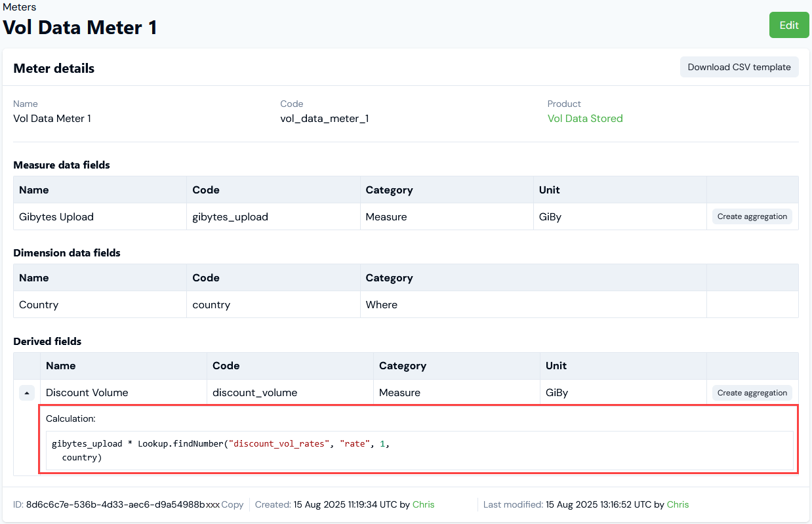812x524 pixels.
Task: Click the vol_data_meter_1 code value
Action: (324, 119)
